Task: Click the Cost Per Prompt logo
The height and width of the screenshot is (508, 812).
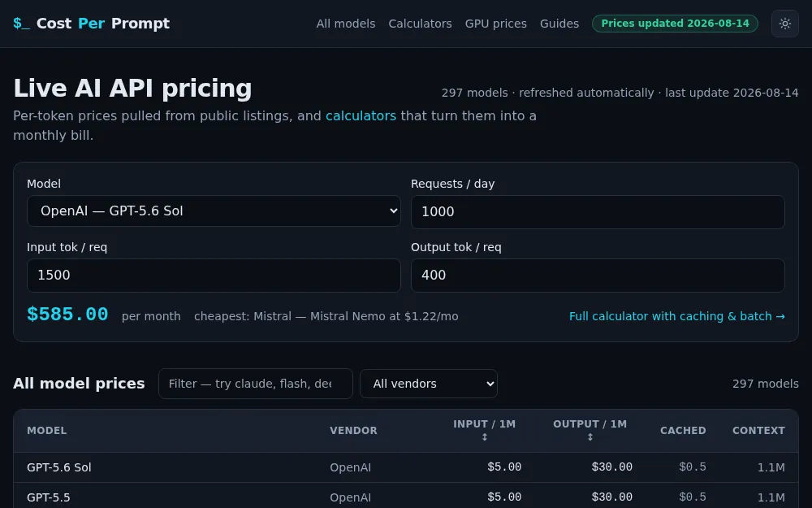Action: click(x=91, y=24)
